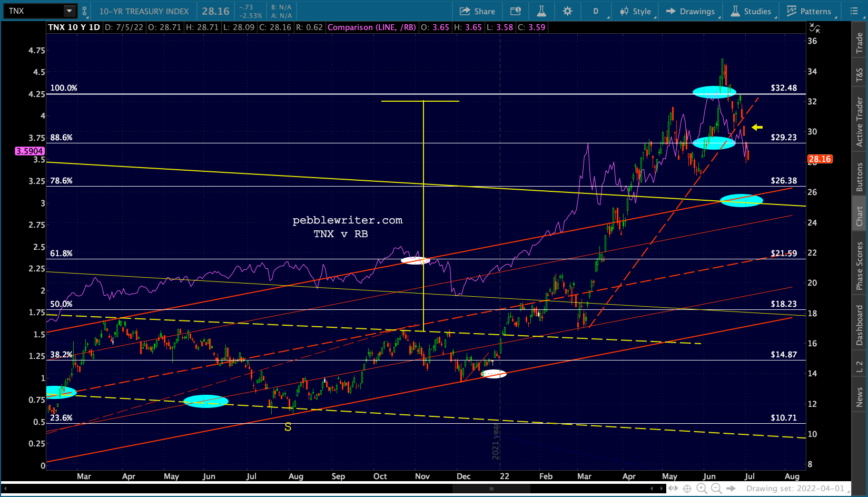868x497 pixels.
Task: Open the TNX symbol dropdown arrow
Action: [70, 11]
